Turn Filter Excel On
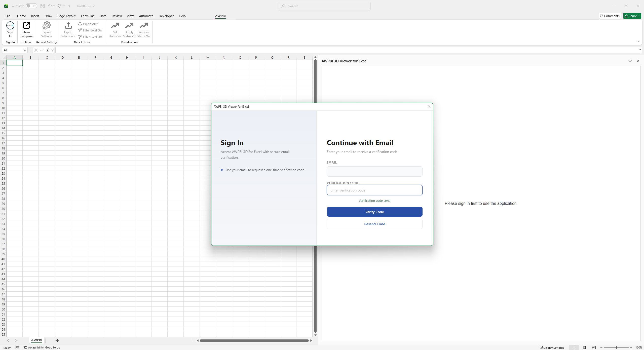The height and width of the screenshot is (350, 644). pos(90,30)
